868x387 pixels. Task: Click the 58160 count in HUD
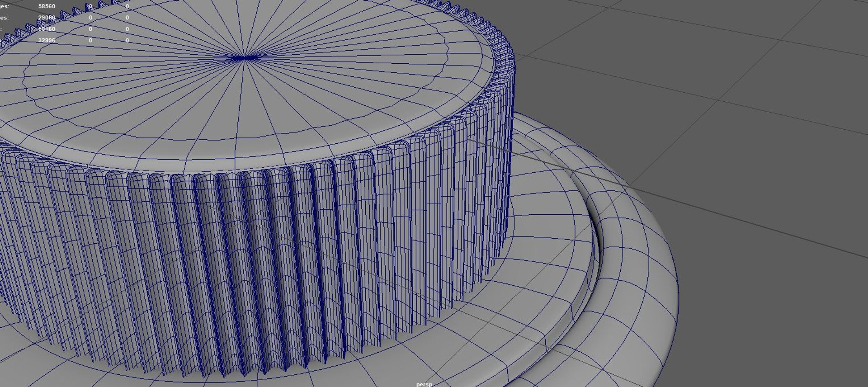pos(47,29)
